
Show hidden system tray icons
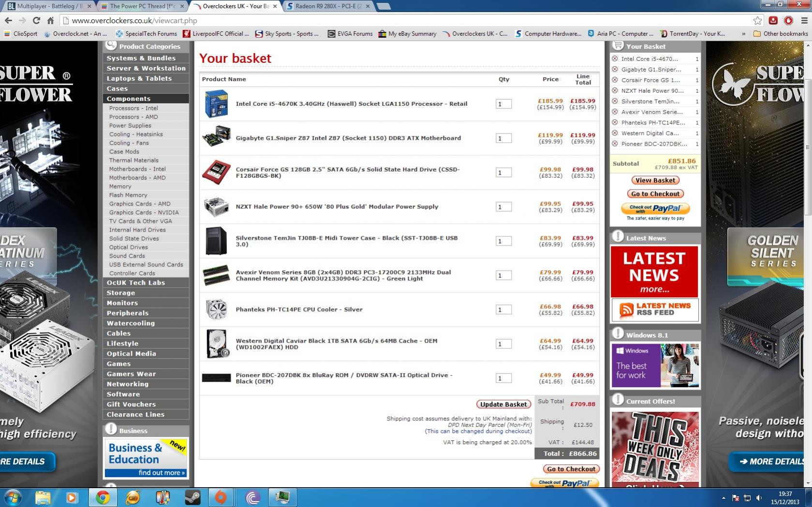(x=723, y=497)
